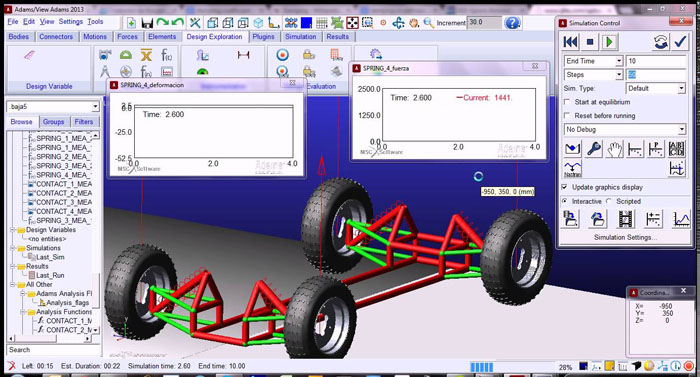The image size is (700, 377).
Task: Start simulation with the green play button
Action: pos(609,42)
